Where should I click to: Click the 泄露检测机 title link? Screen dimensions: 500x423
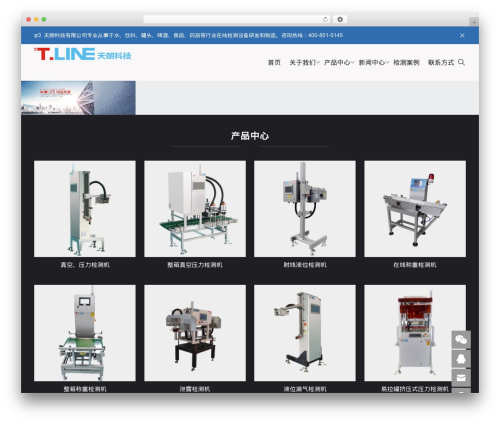point(195,389)
